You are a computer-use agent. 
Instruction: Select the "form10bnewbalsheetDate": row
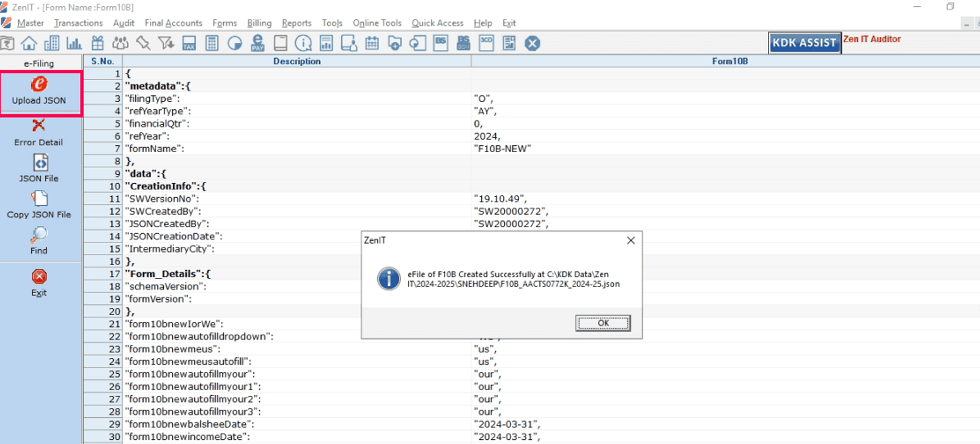pyautogui.click(x=531, y=424)
